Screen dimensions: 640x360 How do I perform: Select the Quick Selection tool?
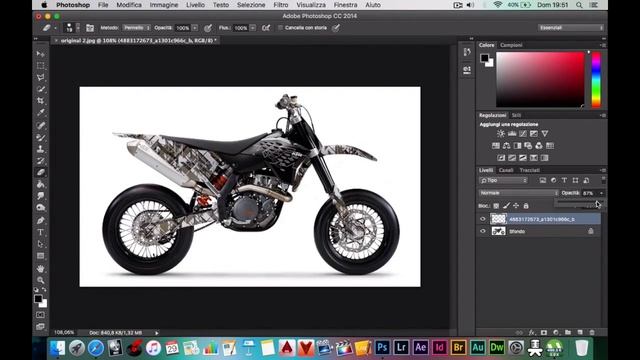pos(40,89)
